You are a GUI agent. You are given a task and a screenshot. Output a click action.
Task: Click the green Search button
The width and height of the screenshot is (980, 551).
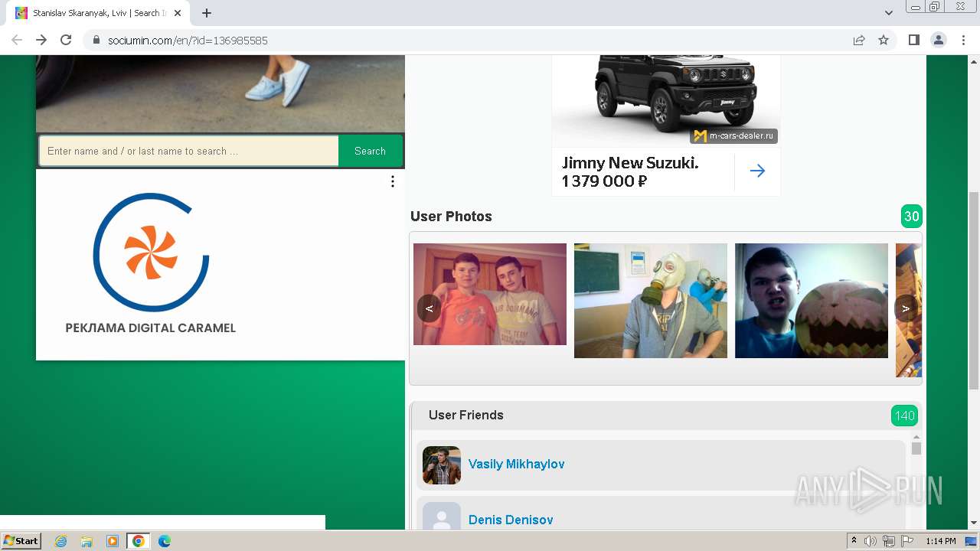(371, 151)
